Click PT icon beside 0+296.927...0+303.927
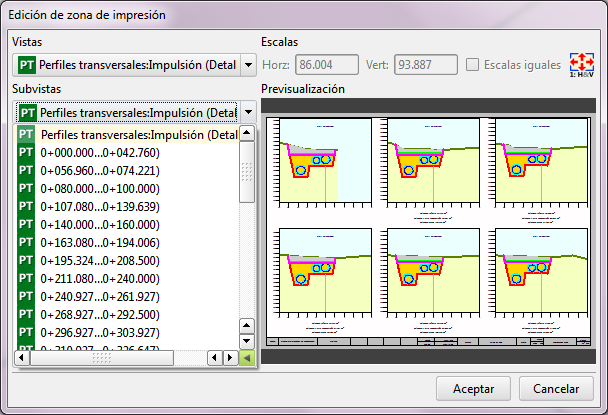Image resolution: width=608 pixels, height=415 pixels. coord(27,332)
